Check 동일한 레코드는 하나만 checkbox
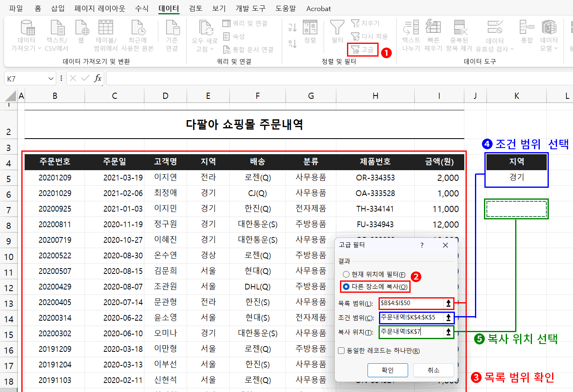Viewport: 573px width, 392px height. click(341, 351)
